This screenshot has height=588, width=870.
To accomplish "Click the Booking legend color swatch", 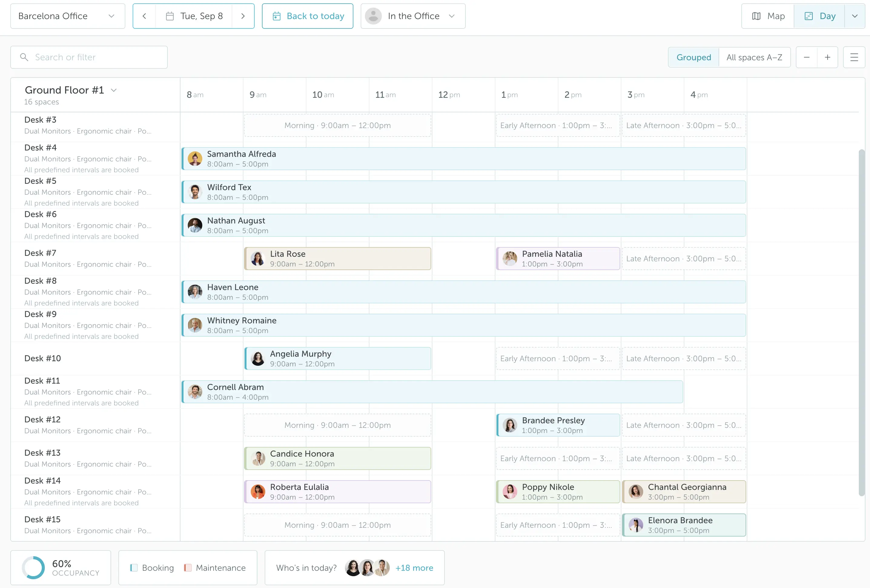I will coord(134,568).
